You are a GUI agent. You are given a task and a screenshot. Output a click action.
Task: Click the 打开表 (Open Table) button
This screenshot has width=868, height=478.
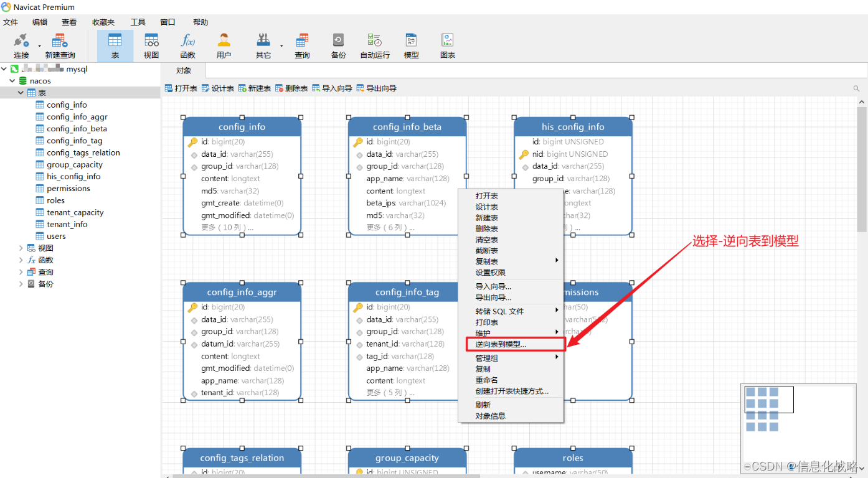181,88
